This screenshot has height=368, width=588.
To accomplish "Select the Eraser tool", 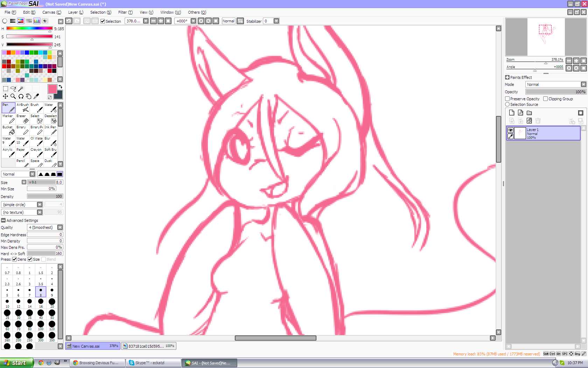I will 22,119.
